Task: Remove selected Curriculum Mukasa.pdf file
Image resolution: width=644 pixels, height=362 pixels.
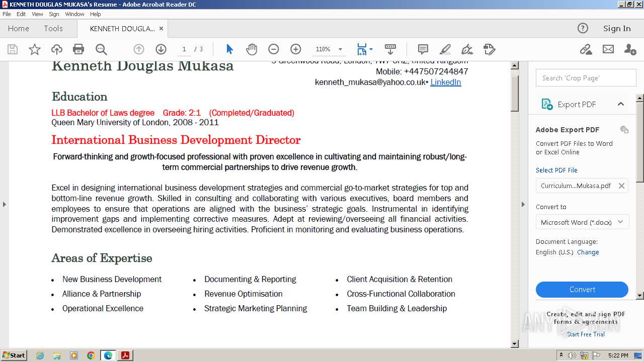Action: pos(621,186)
